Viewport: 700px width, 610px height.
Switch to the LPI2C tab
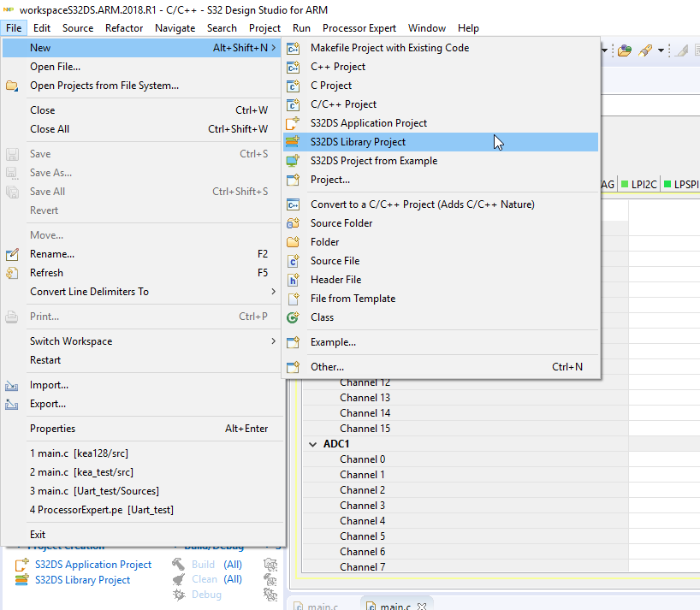coord(639,185)
